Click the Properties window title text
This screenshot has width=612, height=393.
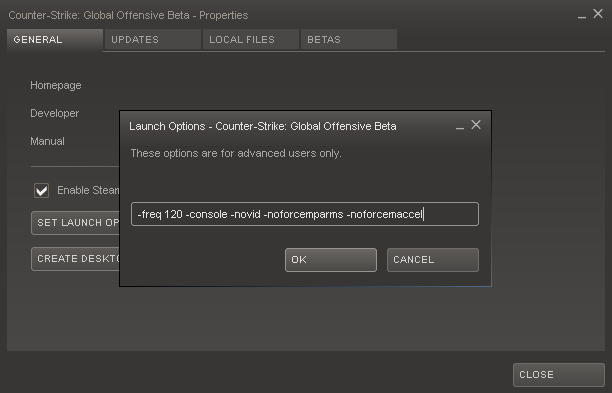tap(128, 15)
